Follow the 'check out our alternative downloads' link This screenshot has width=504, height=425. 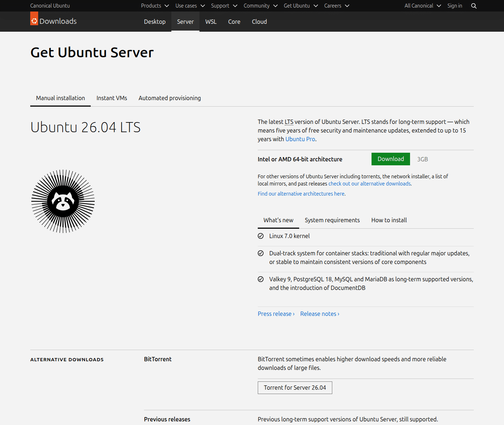click(x=369, y=184)
